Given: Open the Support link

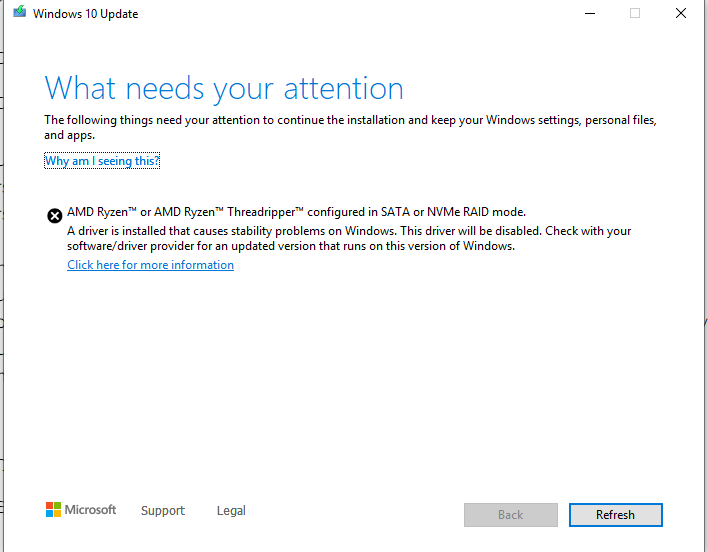Looking at the screenshot, I should (x=163, y=510).
